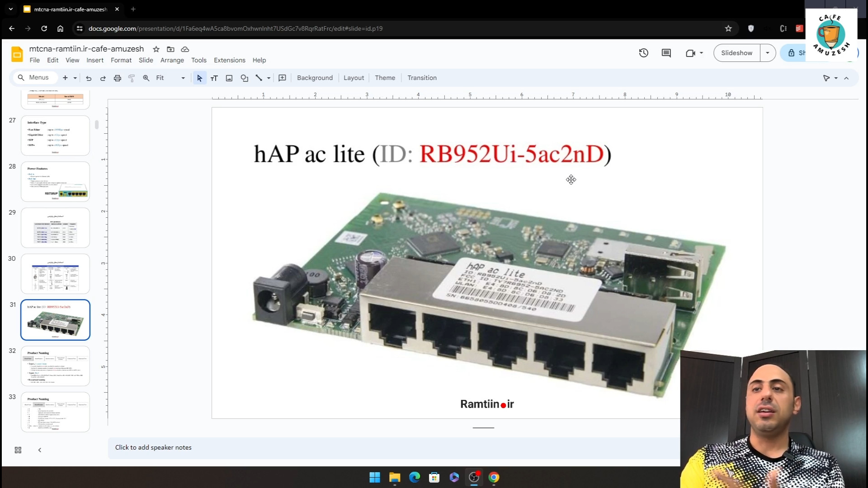The width and height of the screenshot is (868, 488).
Task: Switch to grid view of slides
Action: pos(18,450)
